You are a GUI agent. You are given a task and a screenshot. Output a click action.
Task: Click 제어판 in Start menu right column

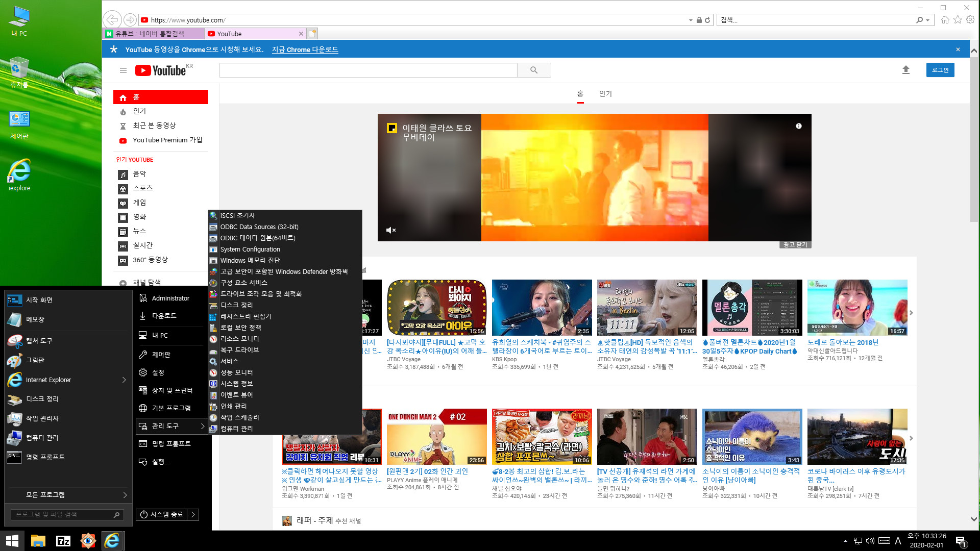(171, 355)
